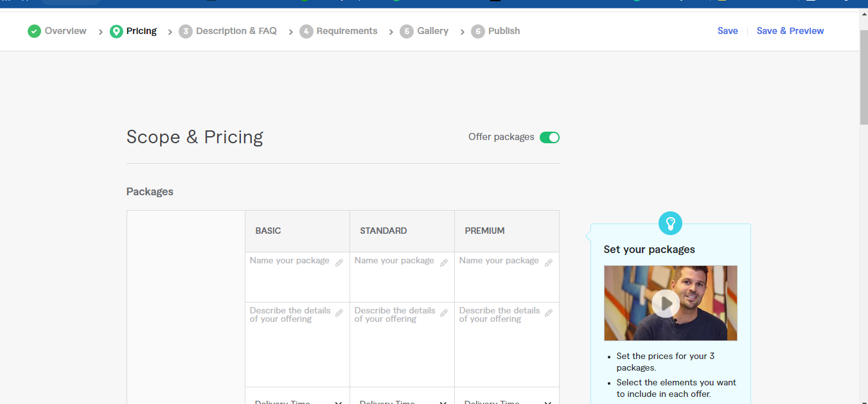868x404 pixels.
Task: Click the Basic package description field
Action: (x=297, y=344)
